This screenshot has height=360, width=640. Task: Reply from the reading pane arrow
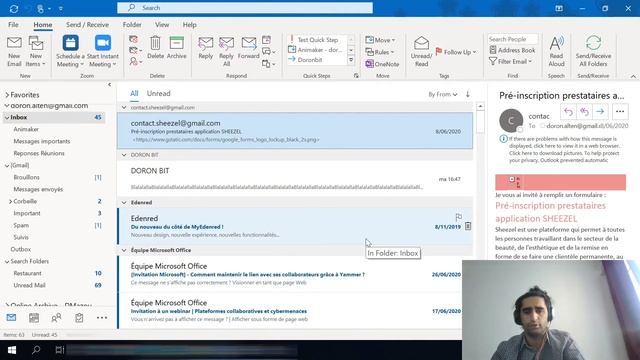coord(568,111)
